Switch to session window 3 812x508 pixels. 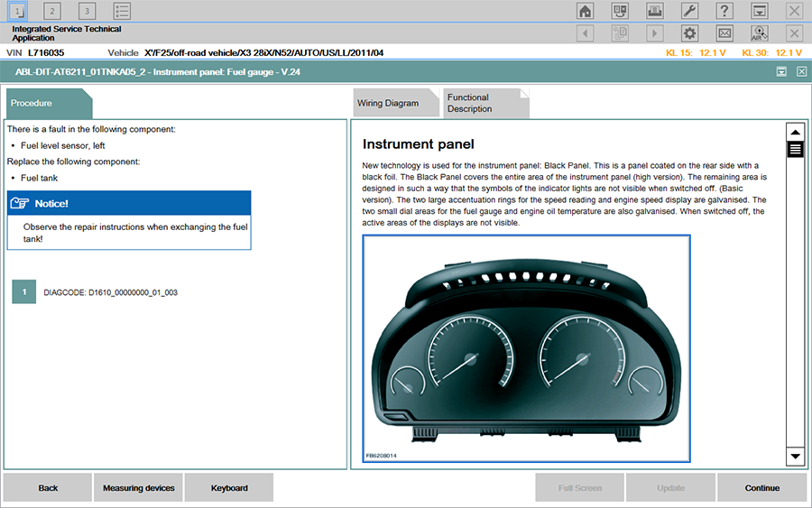click(x=87, y=11)
